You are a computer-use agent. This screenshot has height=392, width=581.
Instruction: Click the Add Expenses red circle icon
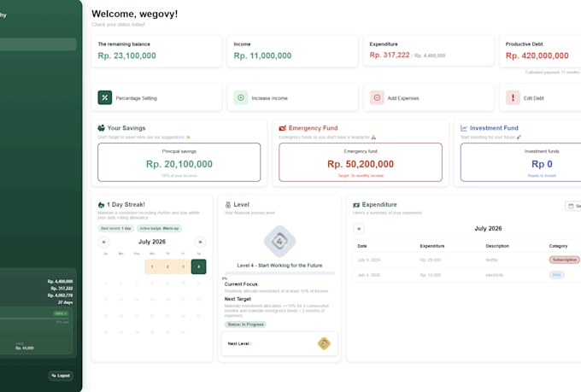377,98
